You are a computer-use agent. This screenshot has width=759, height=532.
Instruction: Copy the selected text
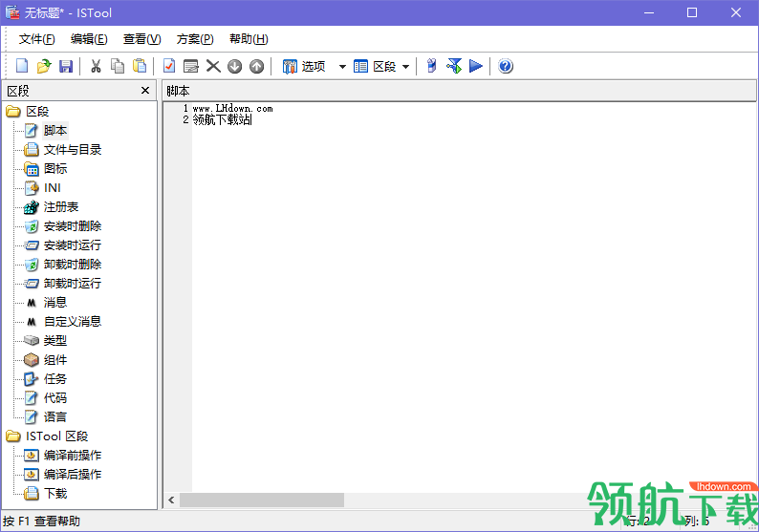(118, 66)
